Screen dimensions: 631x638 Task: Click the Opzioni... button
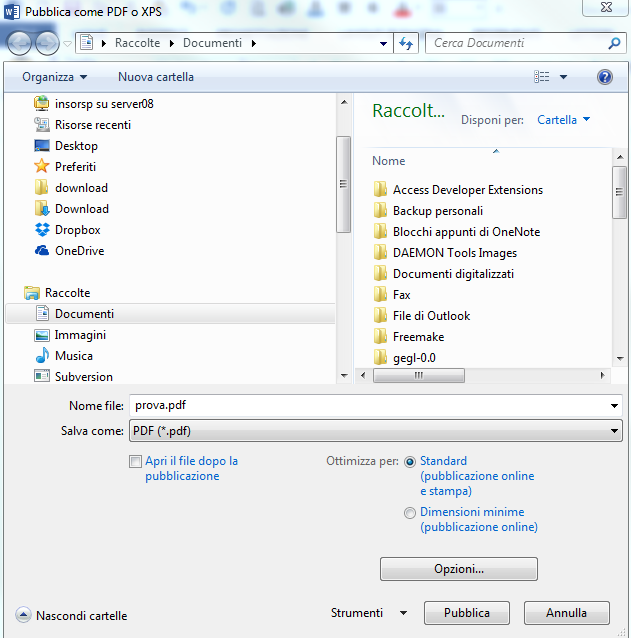coord(459,569)
